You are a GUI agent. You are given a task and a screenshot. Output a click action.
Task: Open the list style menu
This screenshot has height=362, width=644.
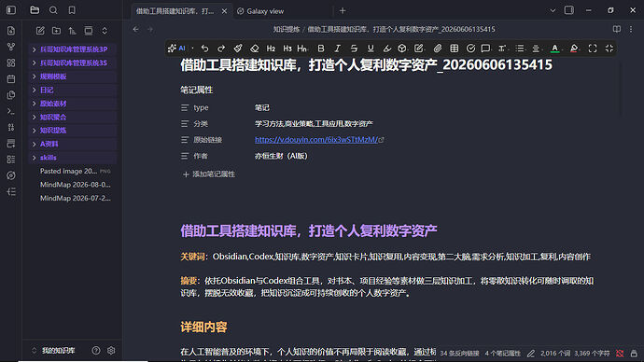[x=521, y=49]
